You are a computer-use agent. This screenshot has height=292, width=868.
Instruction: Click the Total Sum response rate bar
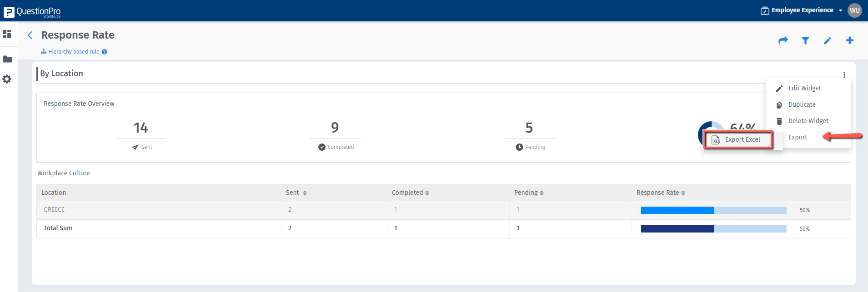click(x=713, y=229)
